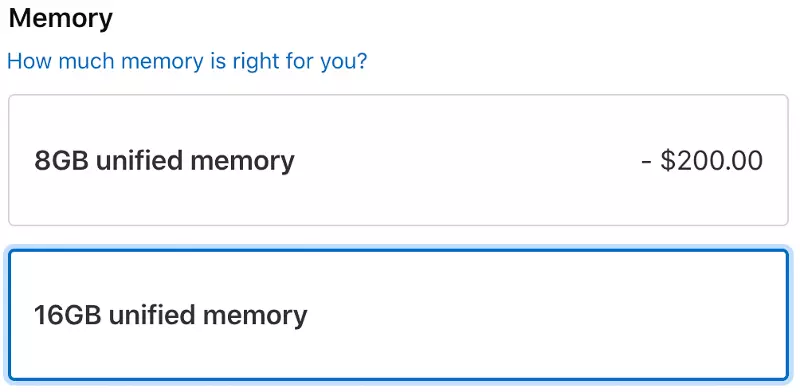This screenshot has height=392, width=800.
Task: Click the '16GB unified memory' label text
Action: [x=171, y=315]
